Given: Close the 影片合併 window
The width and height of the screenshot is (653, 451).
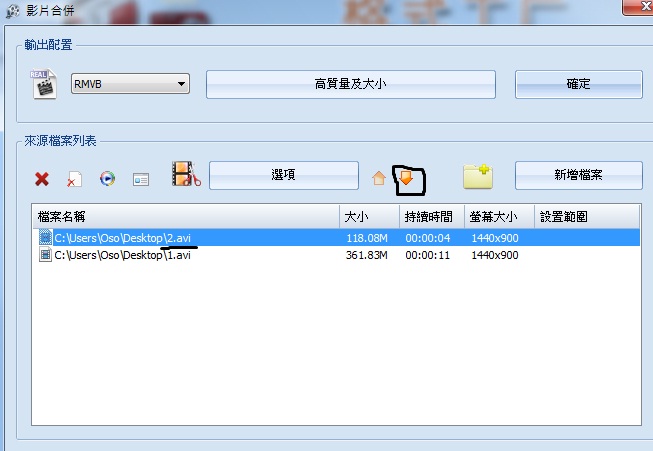Looking at the screenshot, I should [638, 7].
